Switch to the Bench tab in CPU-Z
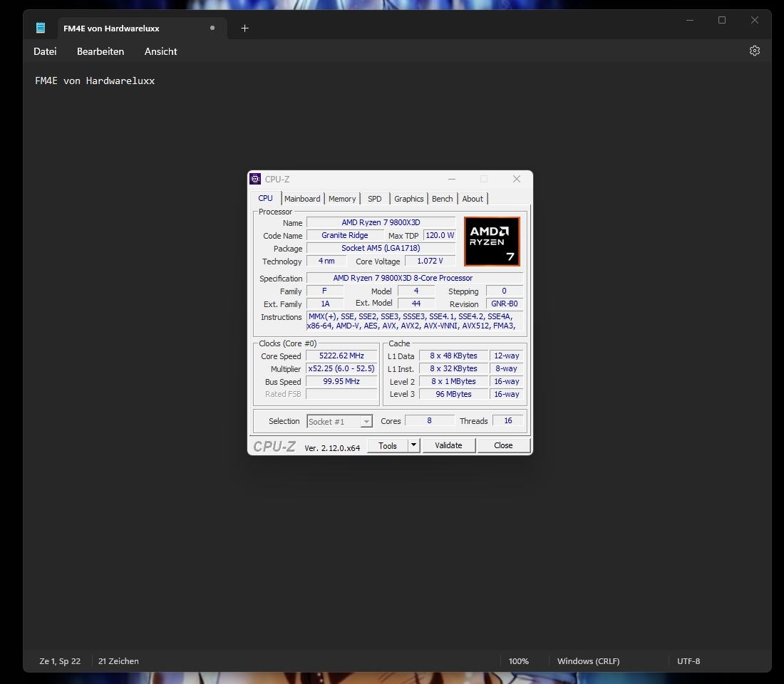784x684 pixels. tap(442, 199)
